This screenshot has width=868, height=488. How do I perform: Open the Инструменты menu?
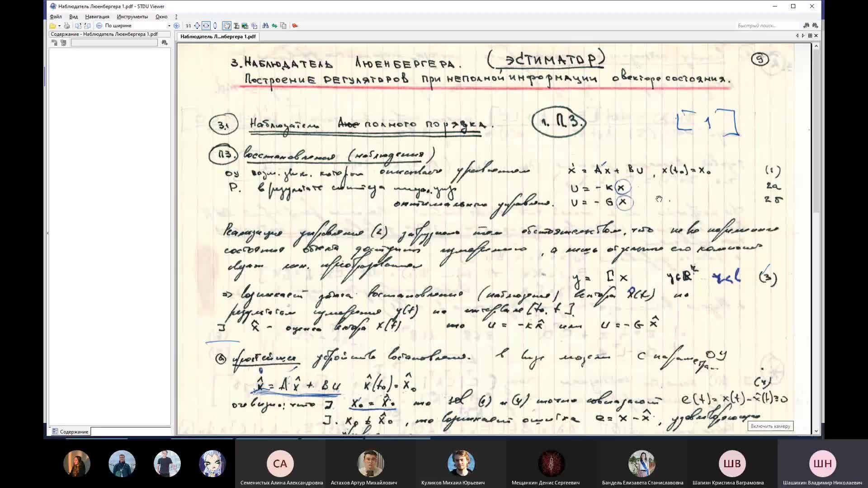click(x=132, y=17)
